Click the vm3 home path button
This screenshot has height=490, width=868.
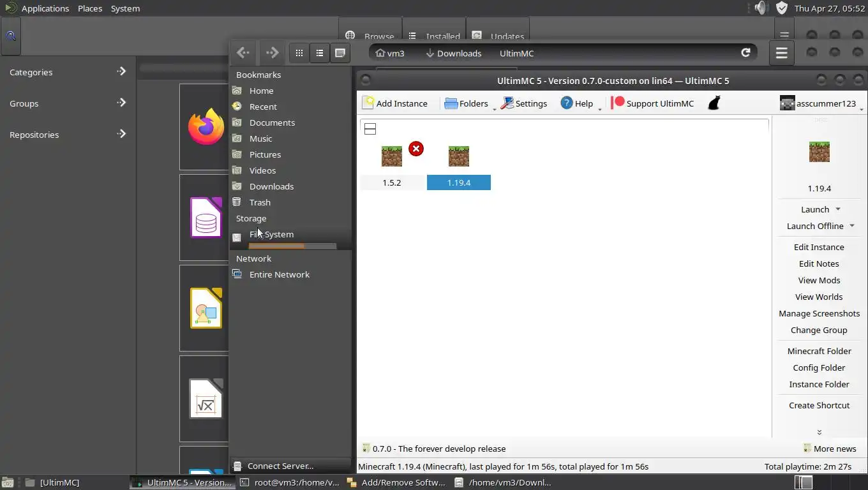pyautogui.click(x=390, y=53)
